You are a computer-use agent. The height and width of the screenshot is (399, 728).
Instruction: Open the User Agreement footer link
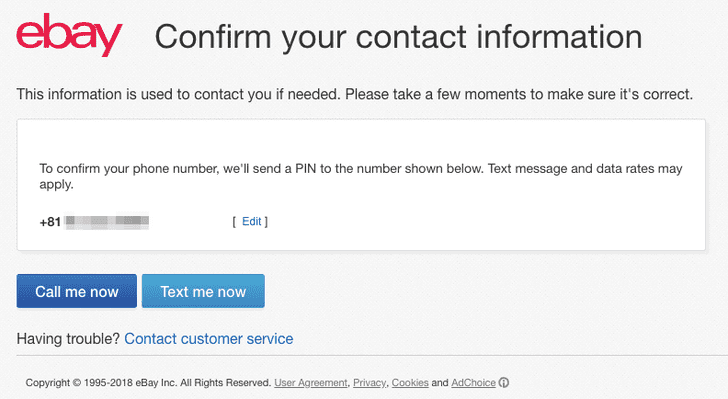point(311,383)
